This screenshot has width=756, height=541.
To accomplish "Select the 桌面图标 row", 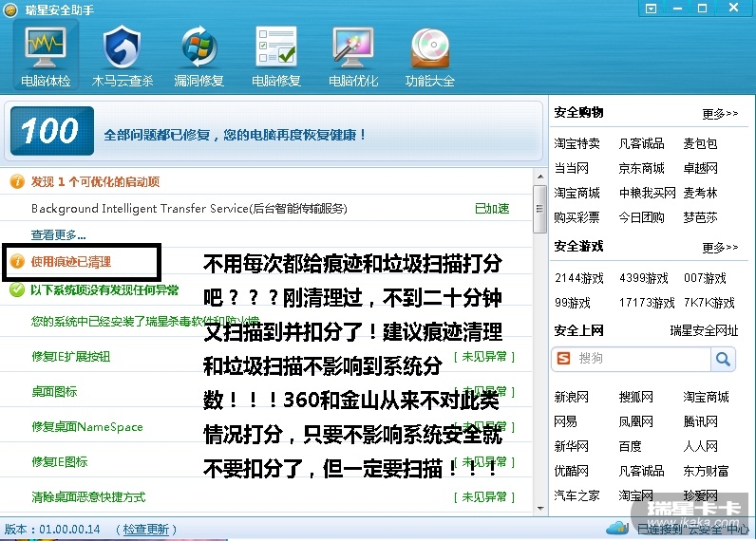I will (266, 392).
